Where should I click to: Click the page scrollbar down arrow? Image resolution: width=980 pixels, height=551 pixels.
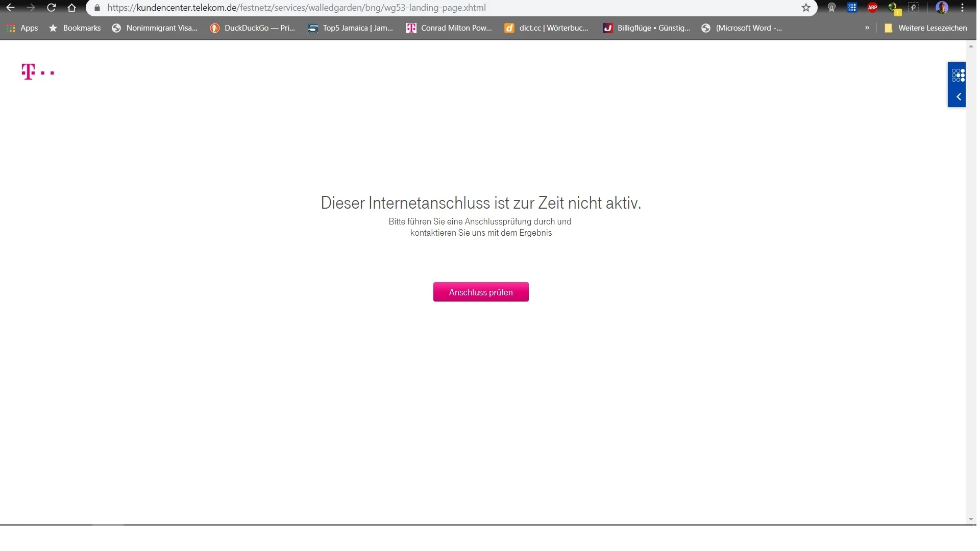point(970,519)
